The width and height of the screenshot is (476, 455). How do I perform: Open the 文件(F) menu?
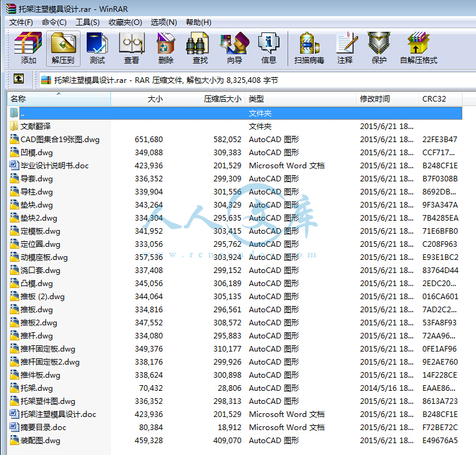click(x=21, y=22)
